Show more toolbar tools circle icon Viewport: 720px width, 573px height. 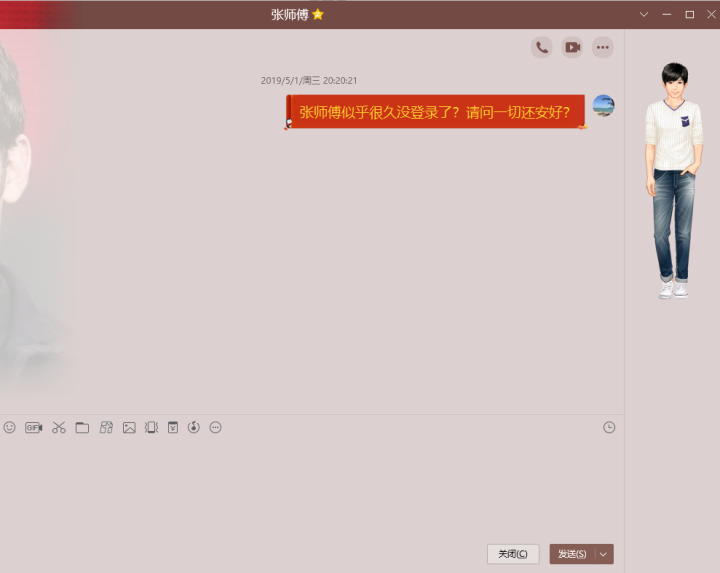click(x=215, y=427)
